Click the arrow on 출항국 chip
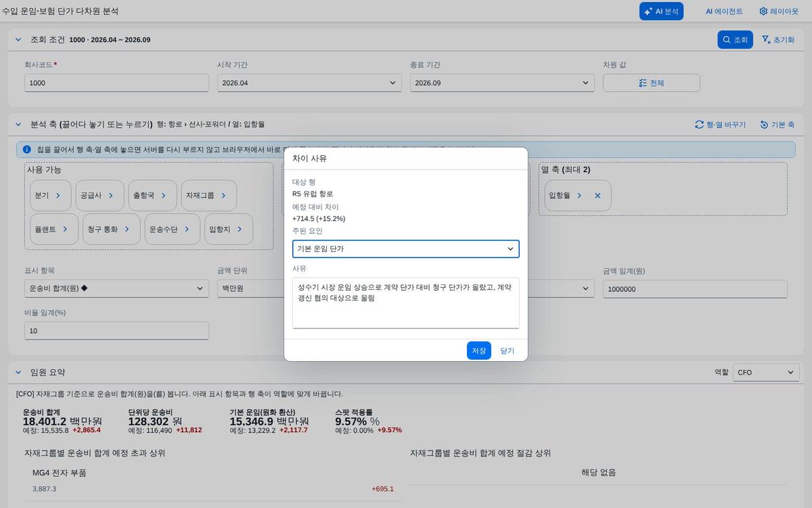This screenshot has height=508, width=812. coord(164,195)
